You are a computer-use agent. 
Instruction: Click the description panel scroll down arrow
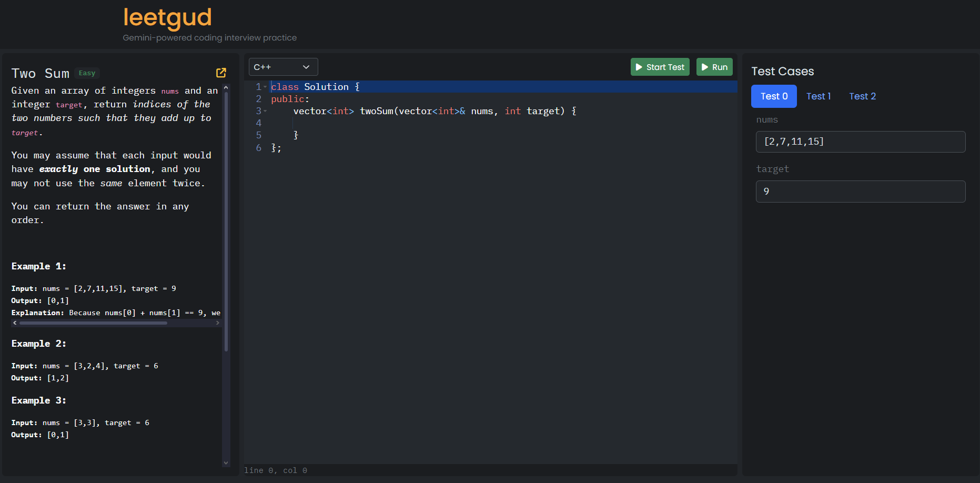(226, 463)
